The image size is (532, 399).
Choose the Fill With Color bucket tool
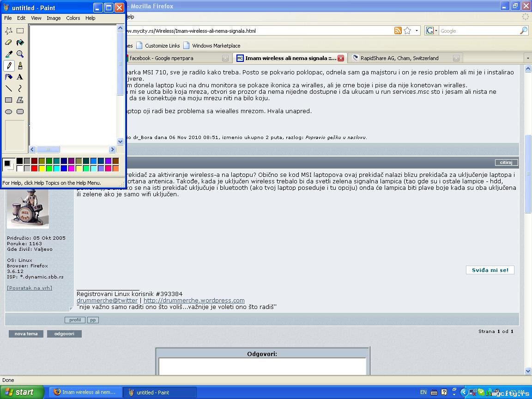point(20,42)
